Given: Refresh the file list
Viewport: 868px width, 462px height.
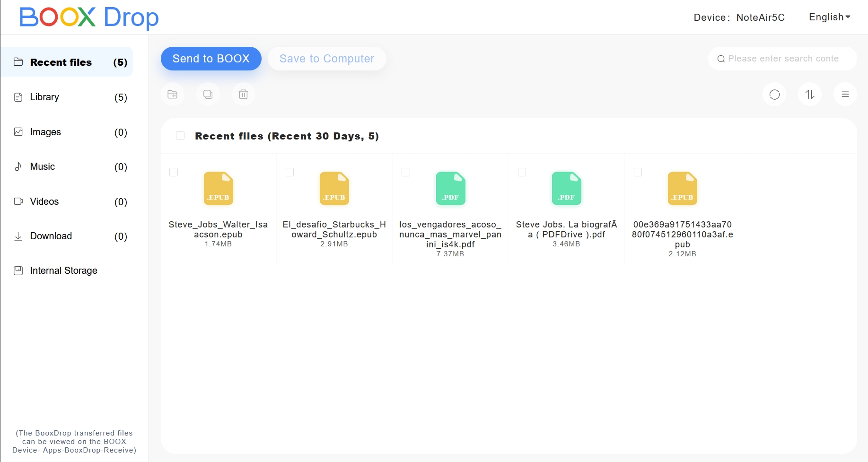Looking at the screenshot, I should tap(774, 95).
